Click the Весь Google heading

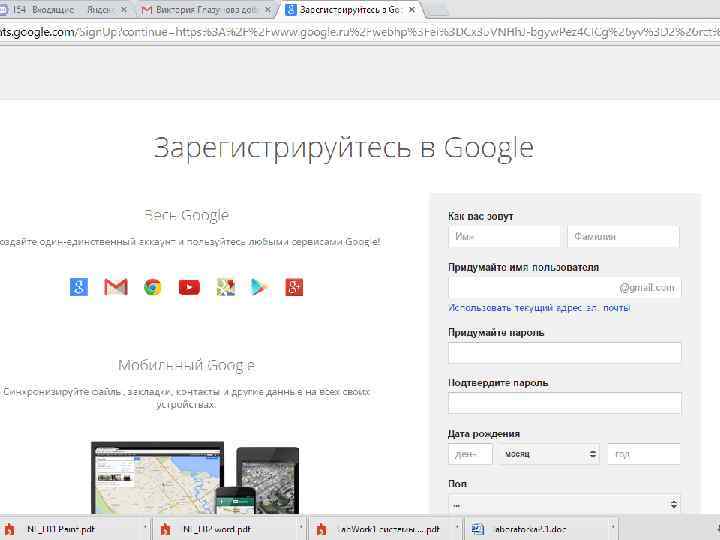186,215
